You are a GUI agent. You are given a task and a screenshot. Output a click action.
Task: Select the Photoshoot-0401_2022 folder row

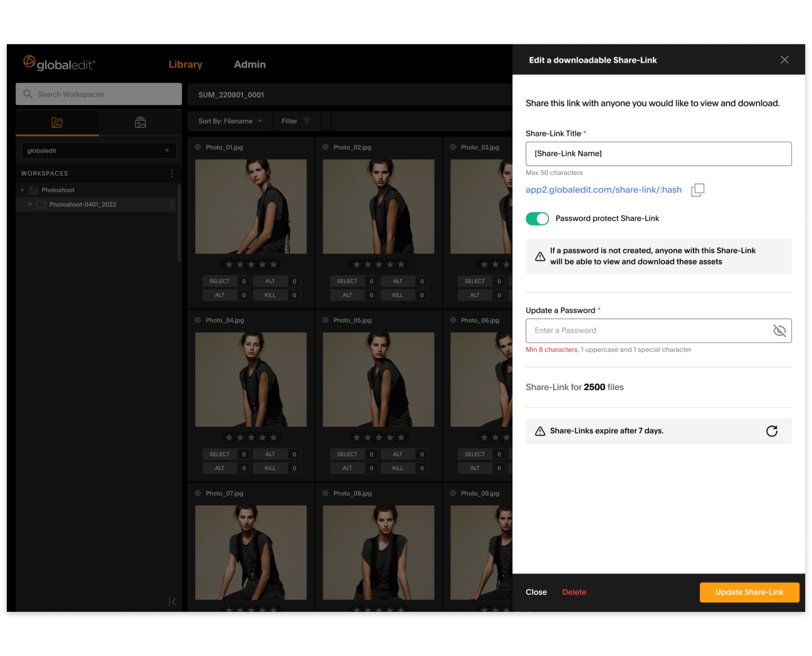pos(96,204)
